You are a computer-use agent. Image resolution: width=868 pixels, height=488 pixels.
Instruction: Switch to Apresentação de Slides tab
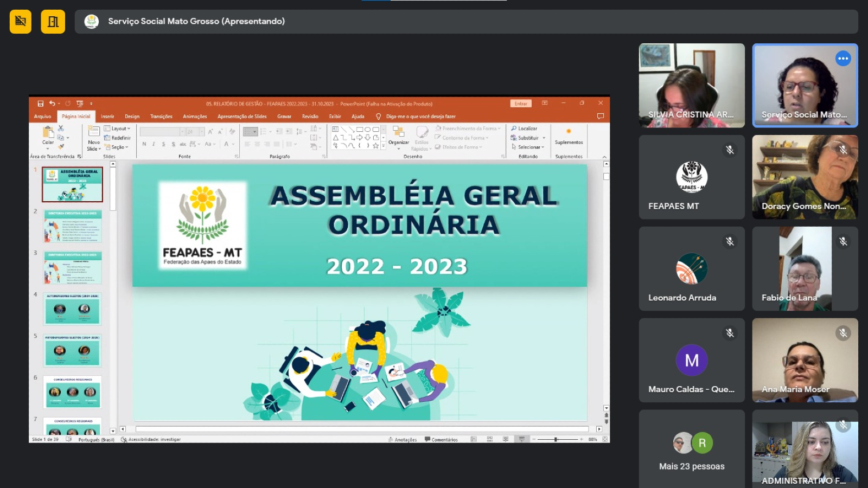pos(242,117)
